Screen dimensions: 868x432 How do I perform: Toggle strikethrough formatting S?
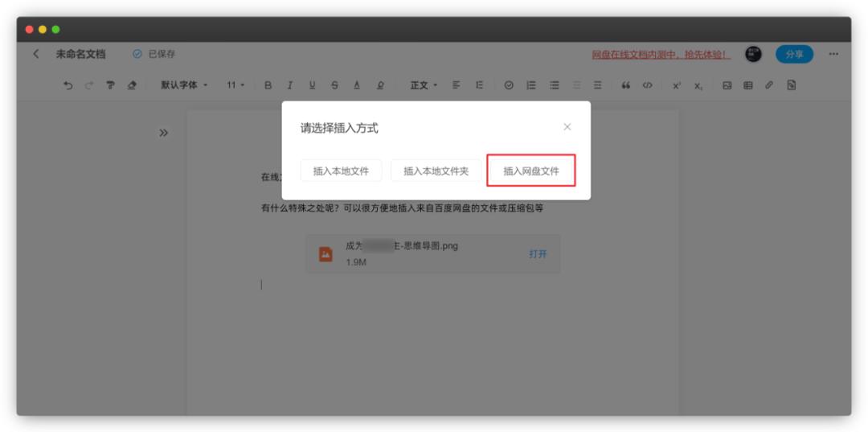(x=334, y=85)
